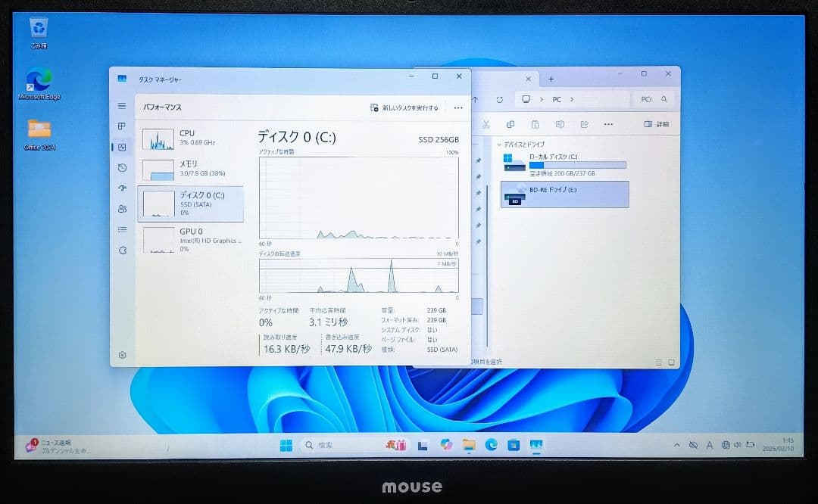Launch Microsoft Edge from the taskbar
The width and height of the screenshot is (818, 504).
[491, 444]
